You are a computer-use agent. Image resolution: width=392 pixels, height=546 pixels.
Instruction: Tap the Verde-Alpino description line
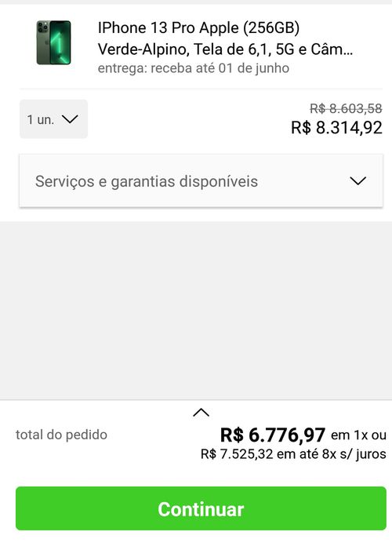(x=225, y=49)
